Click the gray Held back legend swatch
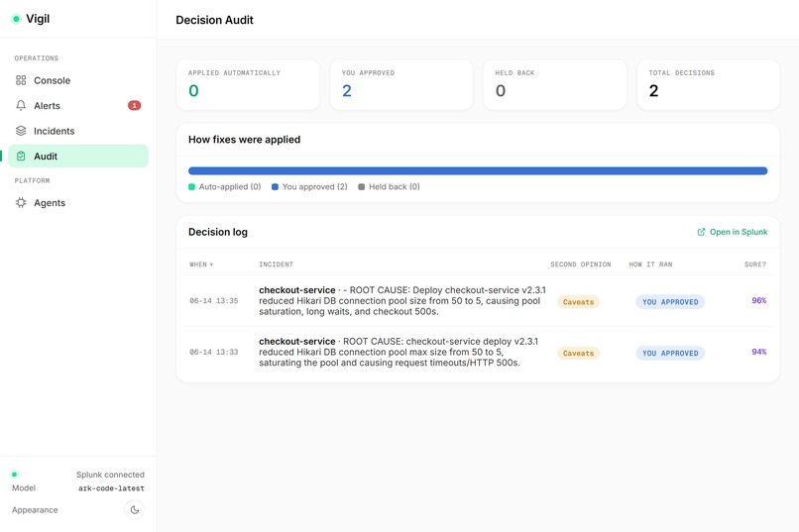 pyautogui.click(x=361, y=187)
